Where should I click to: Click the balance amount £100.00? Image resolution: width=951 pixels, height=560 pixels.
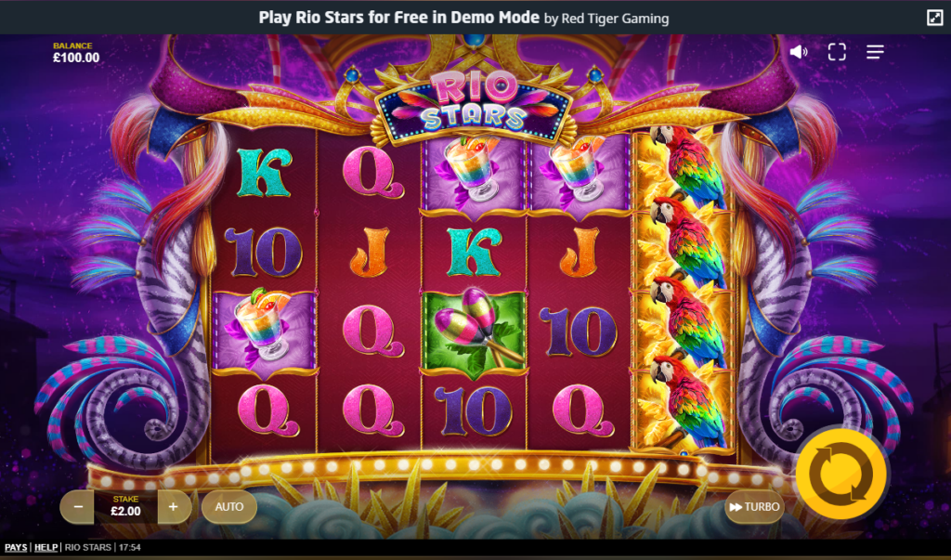tap(76, 58)
